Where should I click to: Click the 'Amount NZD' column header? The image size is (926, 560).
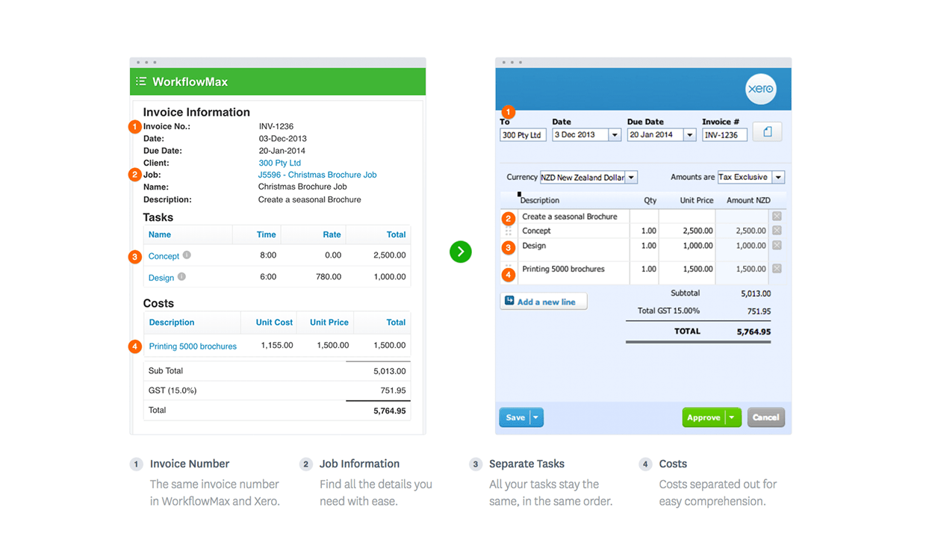point(748,200)
